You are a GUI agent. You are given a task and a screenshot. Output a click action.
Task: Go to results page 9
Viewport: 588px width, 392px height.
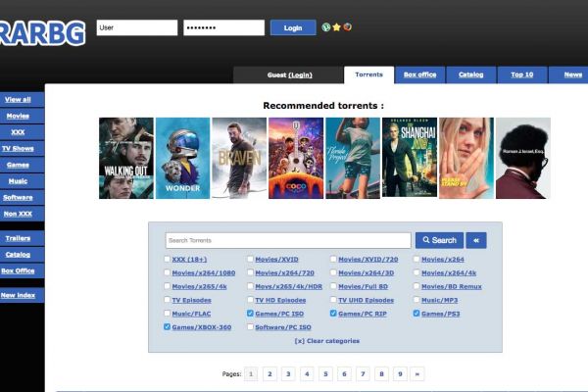400,374
